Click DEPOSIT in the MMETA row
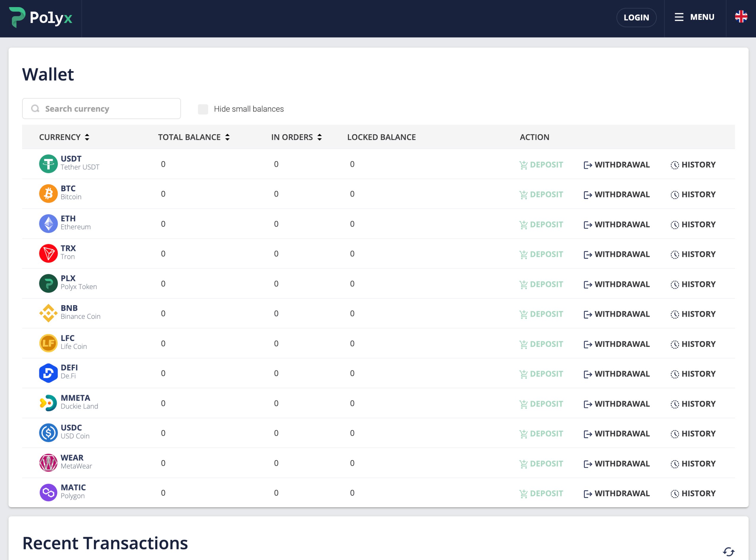The height and width of the screenshot is (560, 756). point(541,404)
